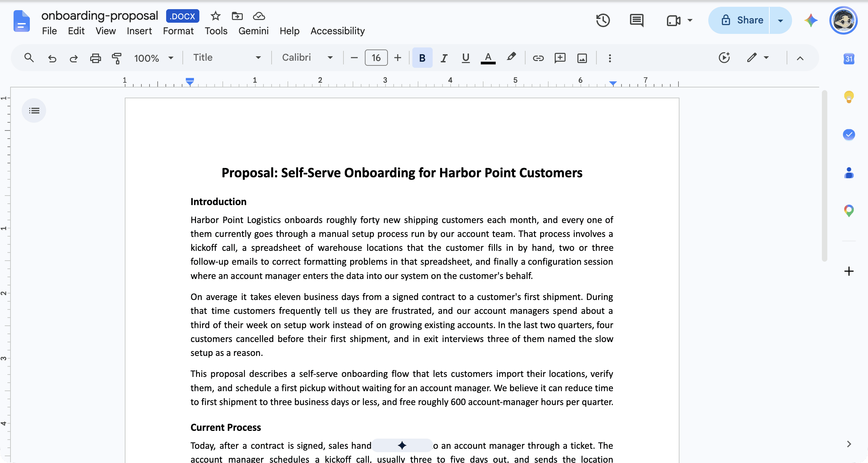Click the search menus magnifier icon

coord(29,58)
